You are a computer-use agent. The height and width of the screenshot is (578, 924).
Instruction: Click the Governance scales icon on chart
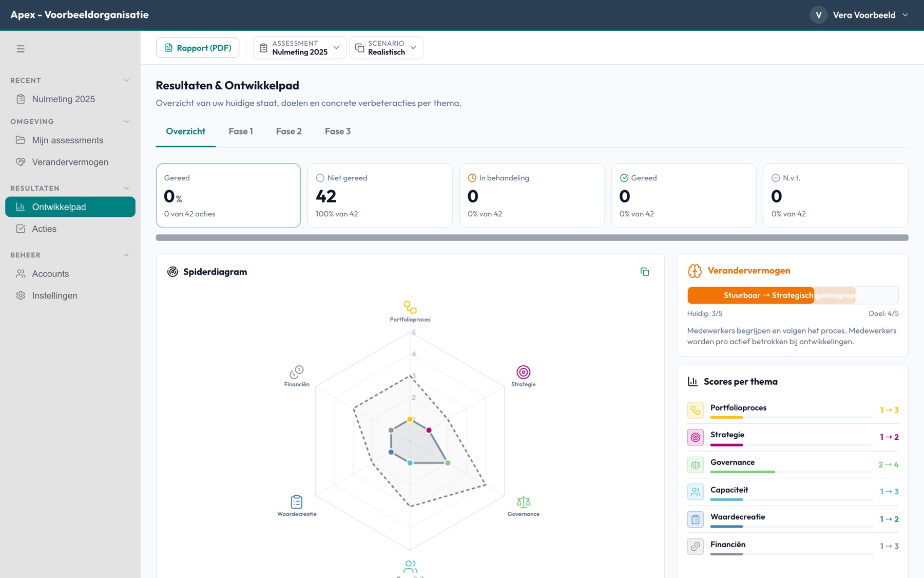[524, 501]
